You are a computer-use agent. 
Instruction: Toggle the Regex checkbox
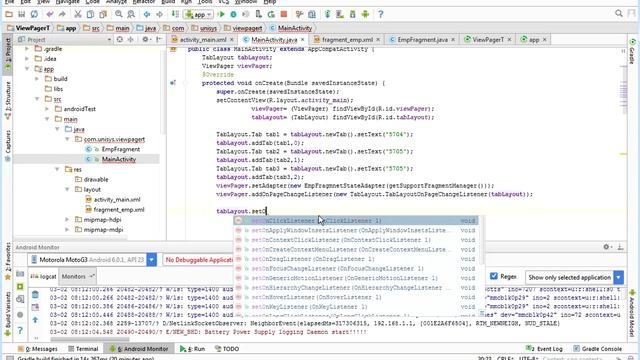point(493,276)
